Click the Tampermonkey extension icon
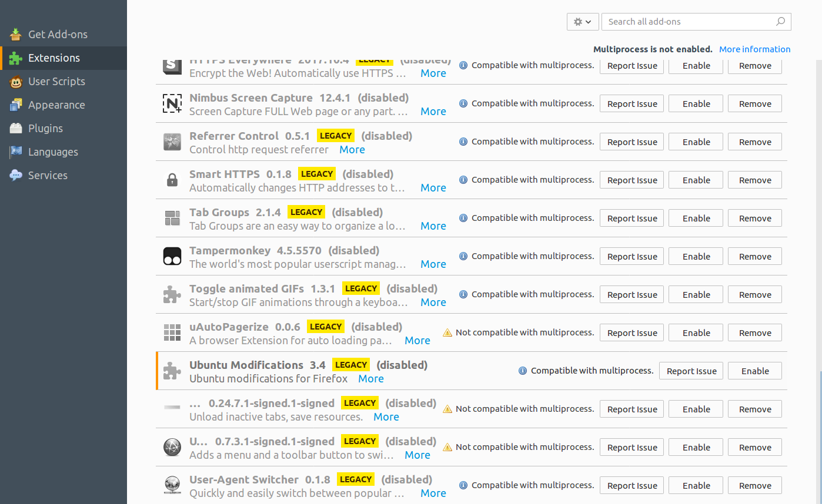Screen dimensions: 822x504 tap(172, 257)
